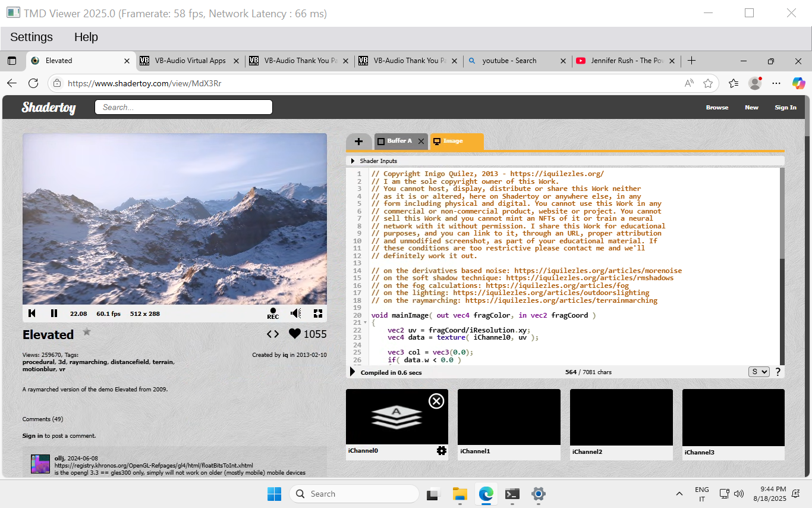Pause the shader playback
This screenshot has height=508, width=812.
pyautogui.click(x=54, y=313)
